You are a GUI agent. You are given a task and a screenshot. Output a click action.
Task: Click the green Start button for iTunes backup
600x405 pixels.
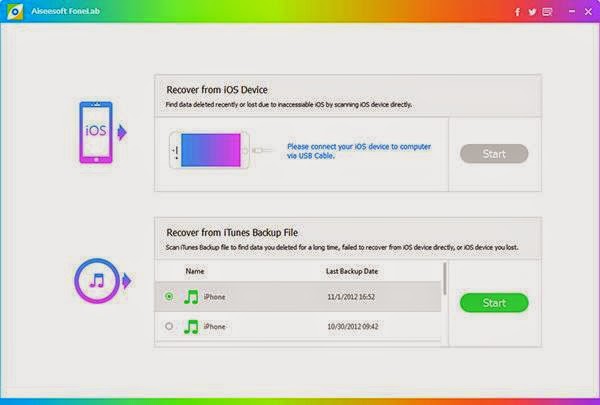tap(494, 303)
